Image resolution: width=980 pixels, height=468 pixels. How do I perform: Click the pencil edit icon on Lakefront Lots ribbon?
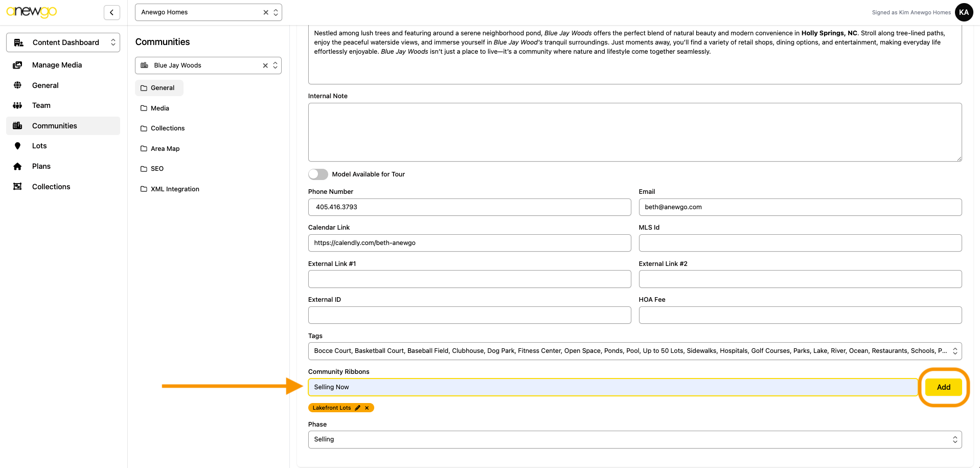[x=358, y=408]
